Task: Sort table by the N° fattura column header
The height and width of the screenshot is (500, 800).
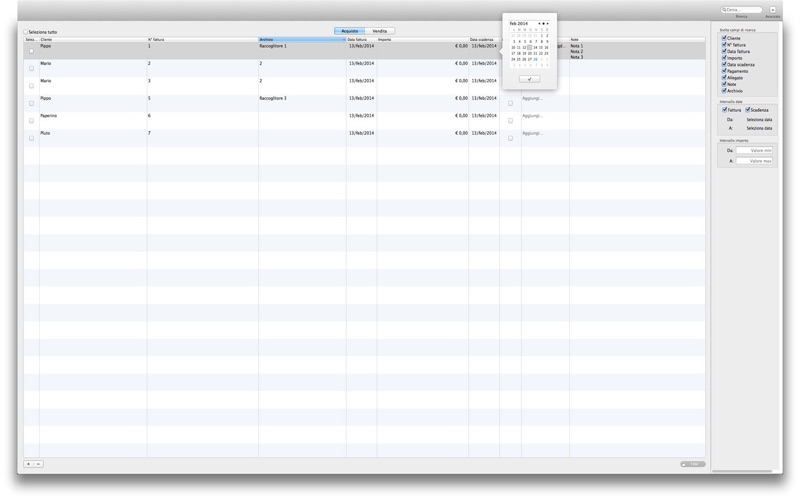Action: 203,39
